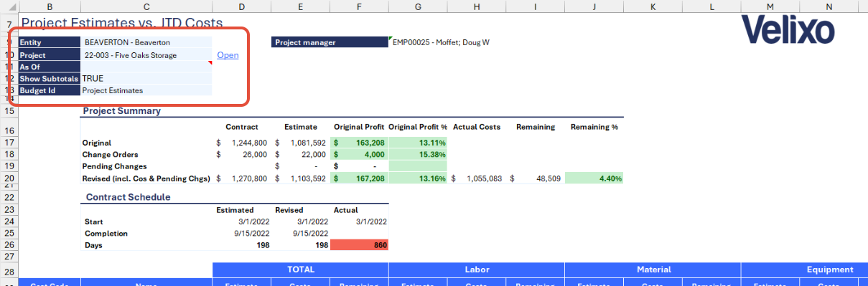Select Revised contract 1,270,800 cell
Viewport: 868px width, 286px height.
click(x=242, y=178)
